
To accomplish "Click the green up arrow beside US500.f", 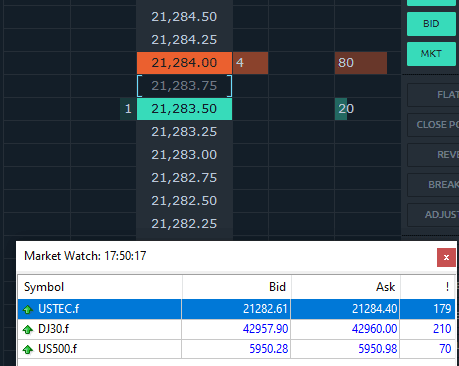I will tap(28, 350).
